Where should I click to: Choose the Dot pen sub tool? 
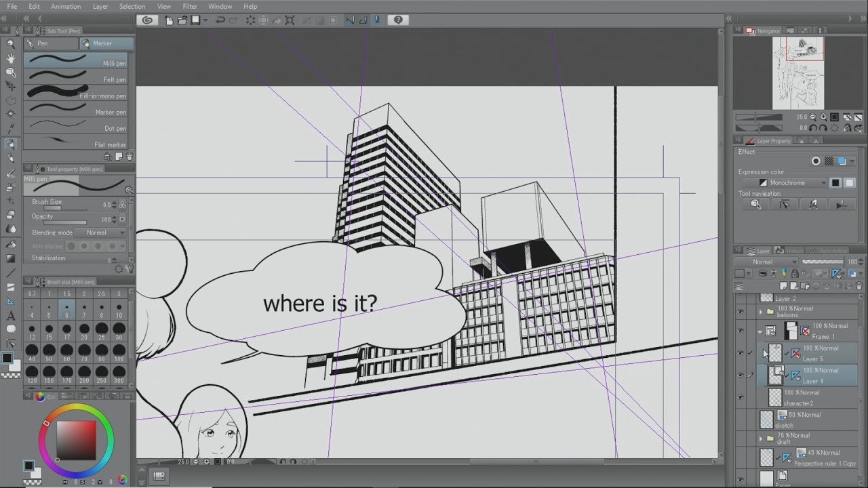(76, 125)
